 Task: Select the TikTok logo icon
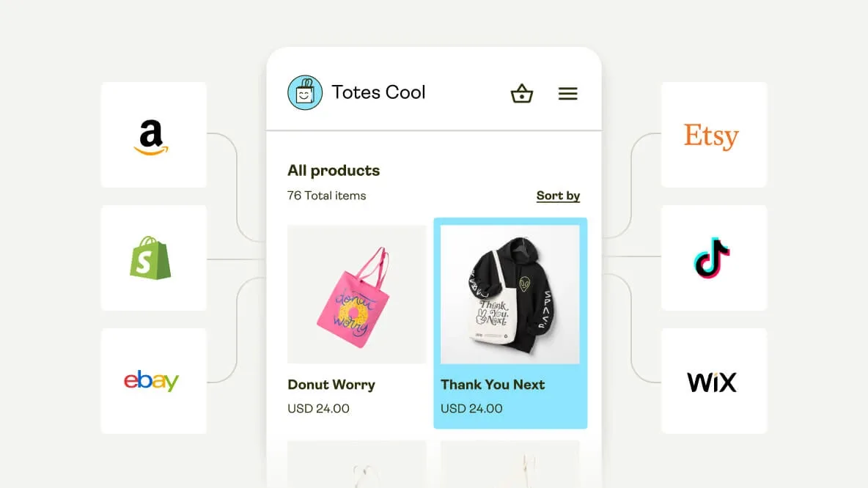(x=712, y=258)
